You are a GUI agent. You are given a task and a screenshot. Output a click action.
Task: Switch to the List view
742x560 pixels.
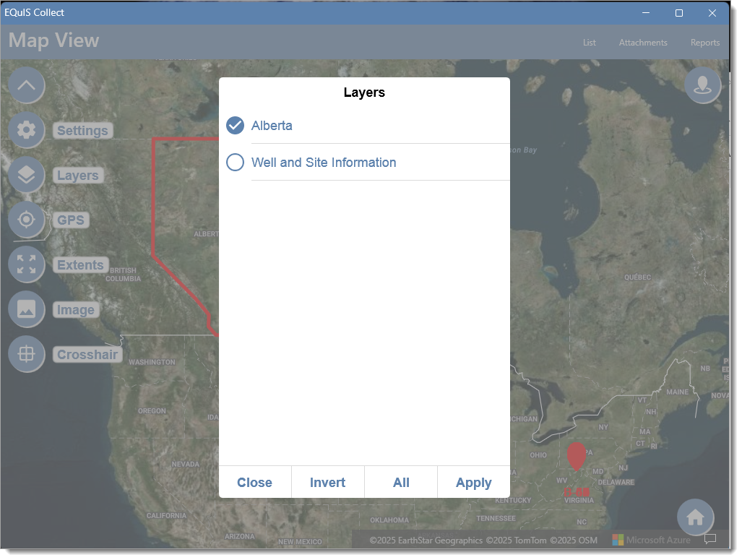pos(589,43)
